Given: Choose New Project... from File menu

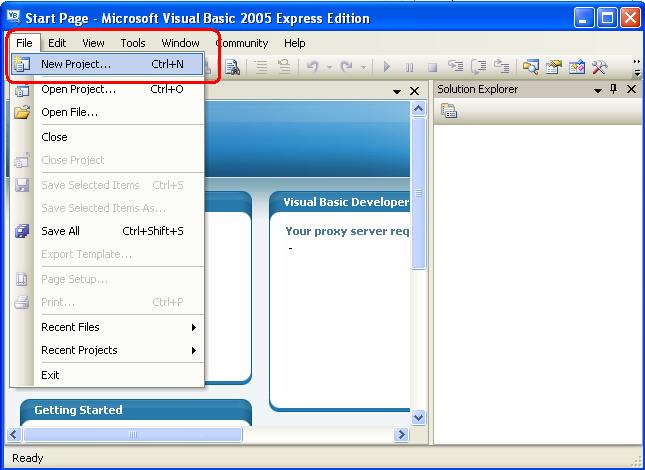Looking at the screenshot, I should pos(107,64).
